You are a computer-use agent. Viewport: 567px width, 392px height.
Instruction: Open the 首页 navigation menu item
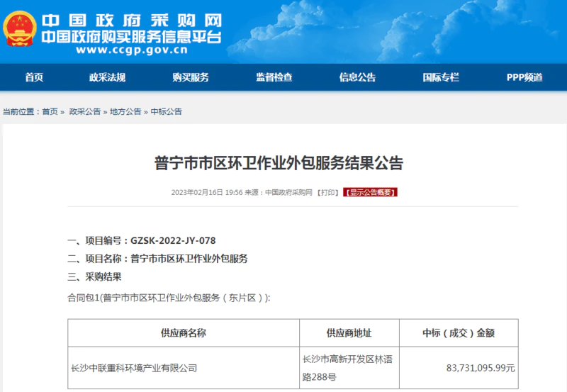click(34, 77)
